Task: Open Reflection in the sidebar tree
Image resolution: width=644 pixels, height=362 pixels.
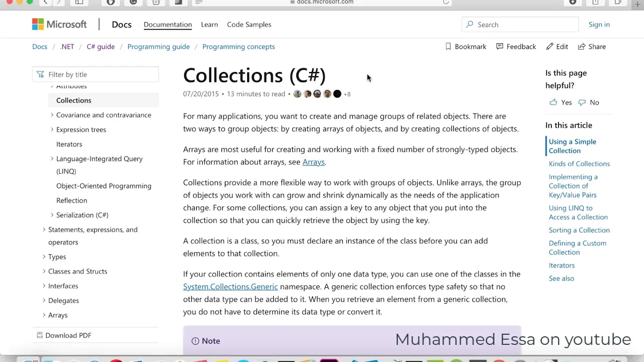Action: click(71, 200)
